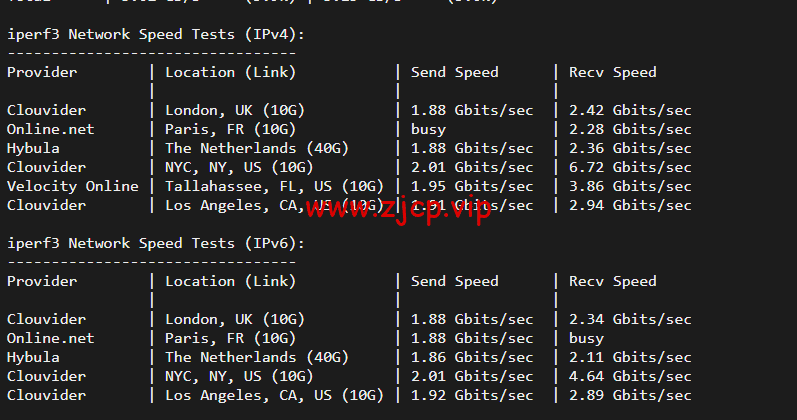
Task: Click the Provider header in IPv6 table
Action: [42, 281]
